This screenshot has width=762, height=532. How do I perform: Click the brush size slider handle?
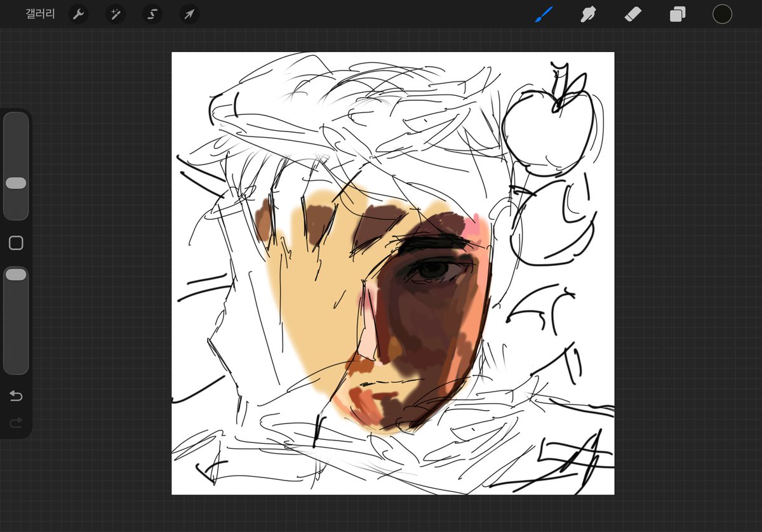click(16, 183)
